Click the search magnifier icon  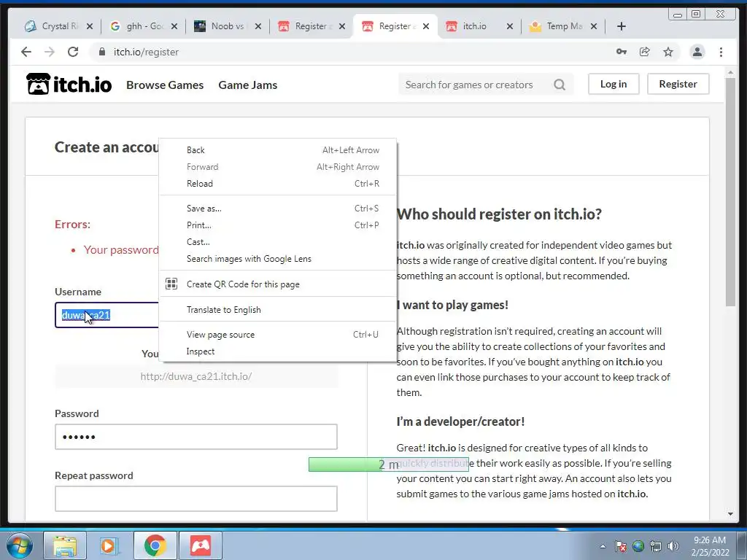pos(560,85)
